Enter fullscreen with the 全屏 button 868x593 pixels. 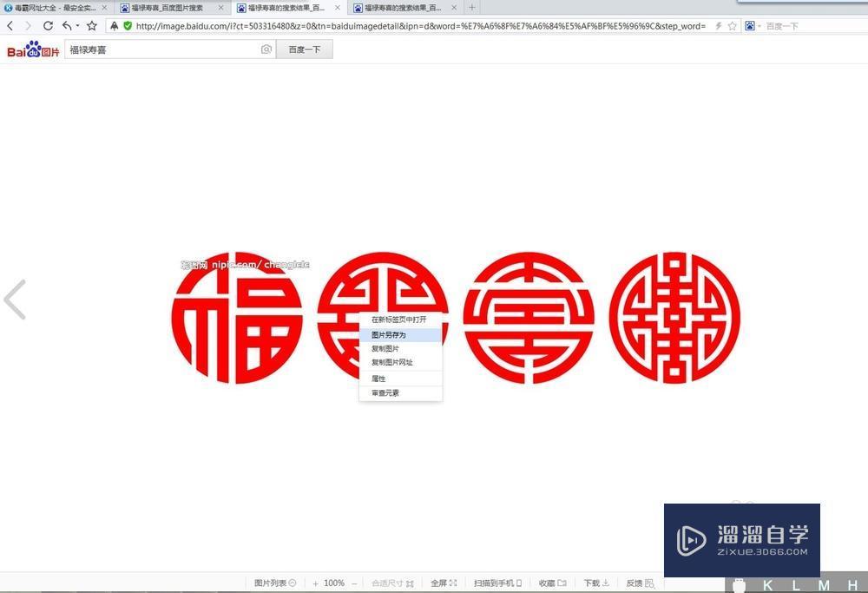(x=444, y=583)
